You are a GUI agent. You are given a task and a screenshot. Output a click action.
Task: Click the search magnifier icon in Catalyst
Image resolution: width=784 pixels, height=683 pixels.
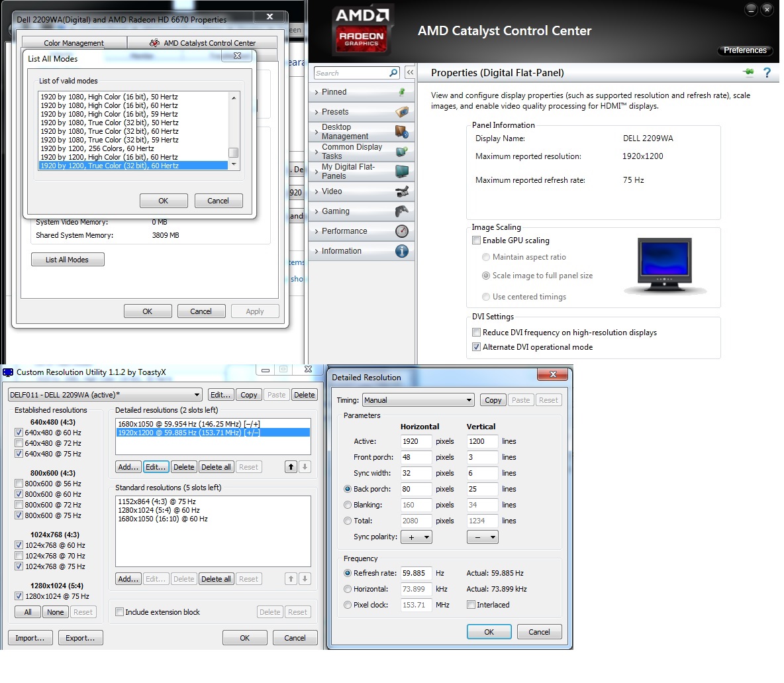[x=393, y=73]
